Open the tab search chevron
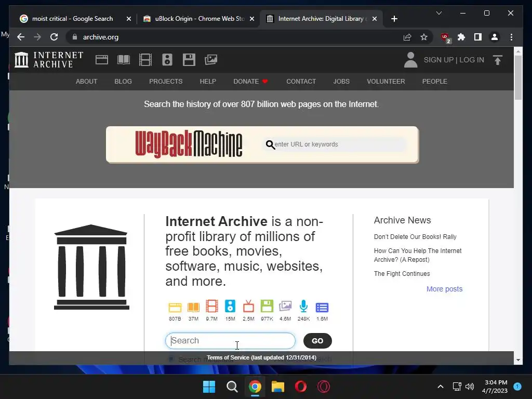 pos(438,13)
